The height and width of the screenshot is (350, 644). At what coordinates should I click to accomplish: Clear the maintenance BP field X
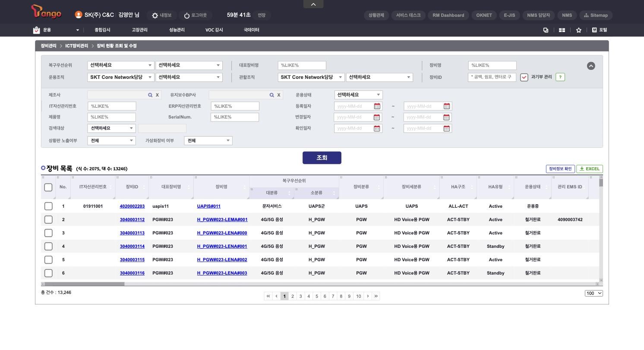[x=279, y=95]
